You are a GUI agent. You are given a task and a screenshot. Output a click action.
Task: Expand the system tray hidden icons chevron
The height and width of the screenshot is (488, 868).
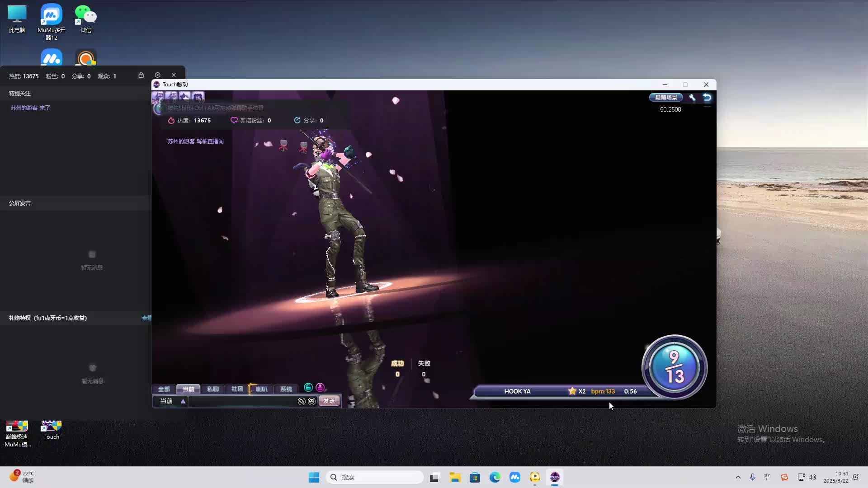pyautogui.click(x=738, y=477)
